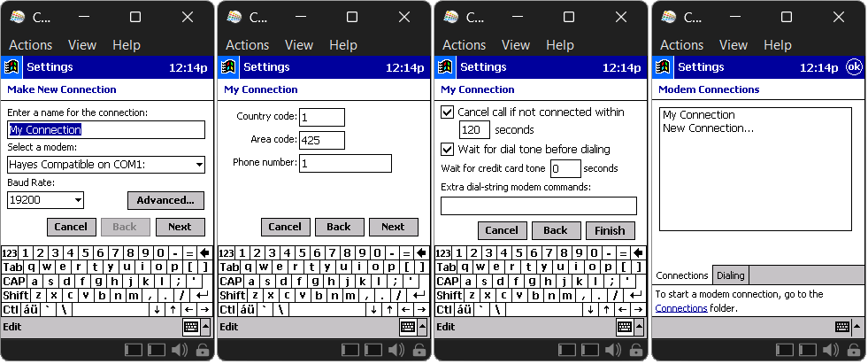Tap CAP key in Finish window keyboard
Image resolution: width=868 pixels, height=364 pixels.
tap(449, 282)
